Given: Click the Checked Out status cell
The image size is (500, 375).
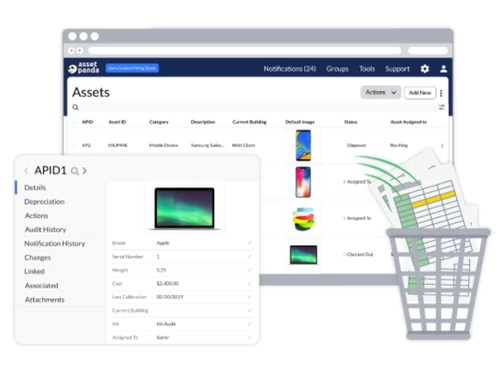Looking at the screenshot, I should point(359,254).
